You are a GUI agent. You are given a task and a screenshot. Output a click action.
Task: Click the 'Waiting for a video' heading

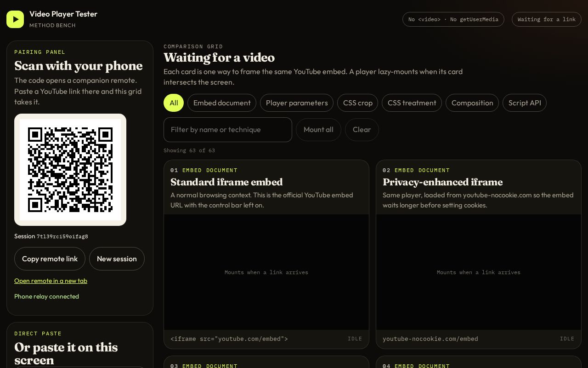[x=219, y=58]
